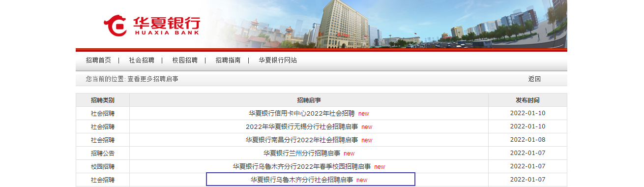Open 乌鲁木齐分行2022年春季校园招聘启事
The height and width of the screenshot is (187, 644).
(x=302, y=166)
